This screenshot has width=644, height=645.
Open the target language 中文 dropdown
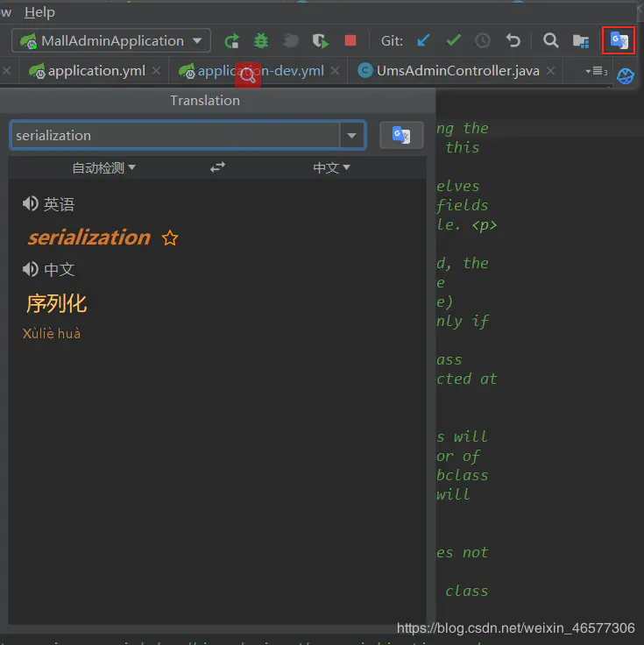(331, 167)
